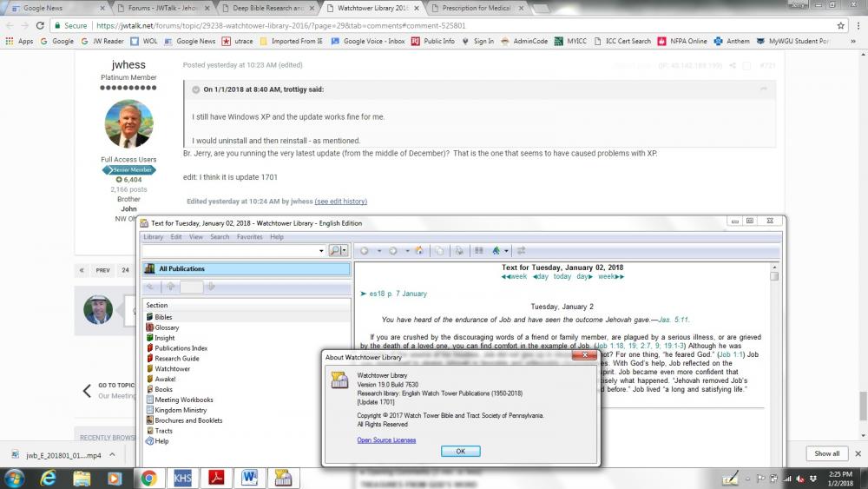Click the search magnifier icon in Watchtower Library
This screenshot has width=868, height=489.
[335, 250]
